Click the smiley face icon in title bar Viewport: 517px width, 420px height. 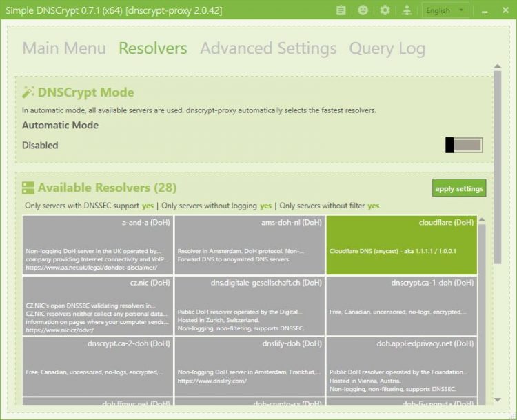(x=363, y=10)
